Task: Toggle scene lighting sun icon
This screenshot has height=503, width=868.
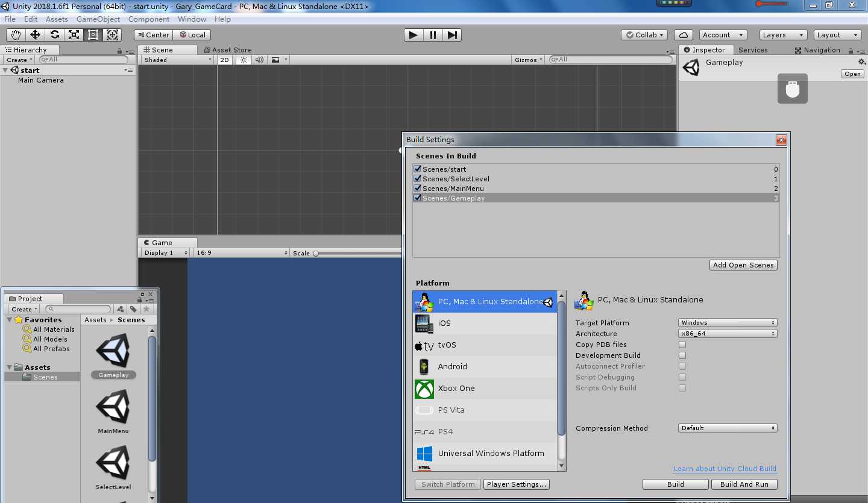Action: (x=244, y=60)
